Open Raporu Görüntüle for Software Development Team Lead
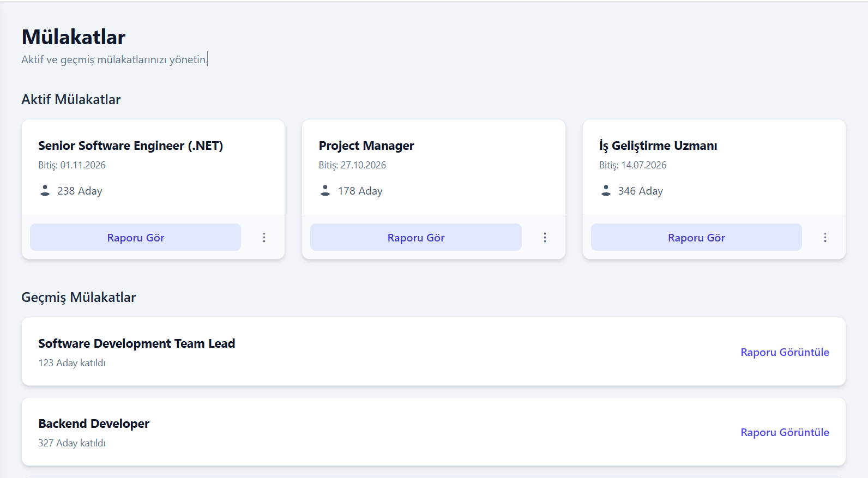This screenshot has height=478, width=868. pos(785,352)
